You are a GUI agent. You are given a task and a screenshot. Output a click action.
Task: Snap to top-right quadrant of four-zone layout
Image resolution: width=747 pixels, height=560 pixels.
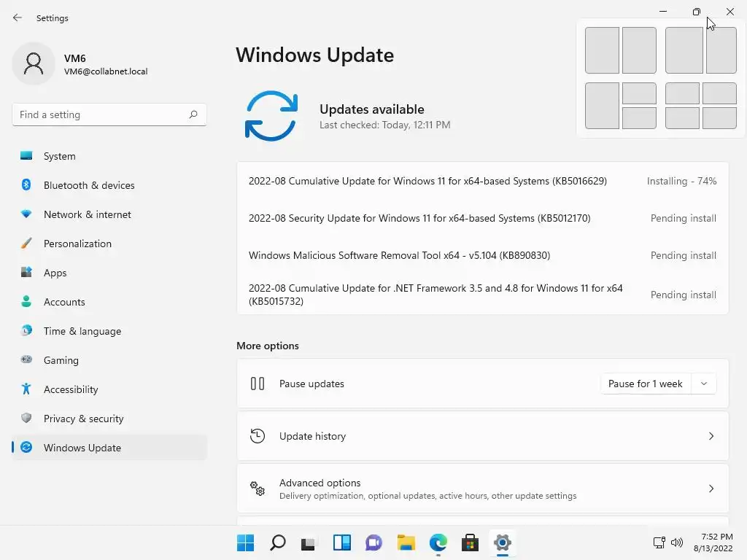[719, 93]
